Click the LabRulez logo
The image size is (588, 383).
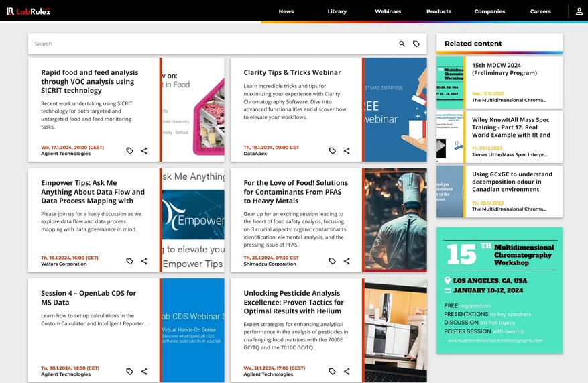point(29,11)
